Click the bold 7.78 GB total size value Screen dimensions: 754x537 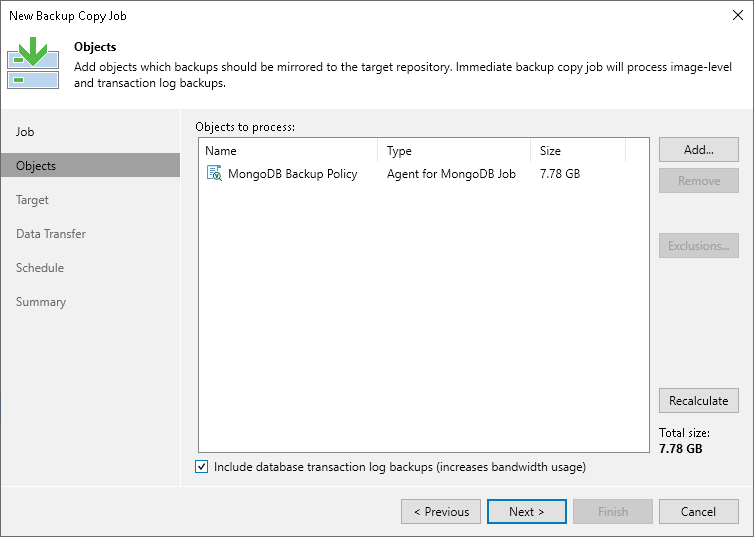coord(680,449)
